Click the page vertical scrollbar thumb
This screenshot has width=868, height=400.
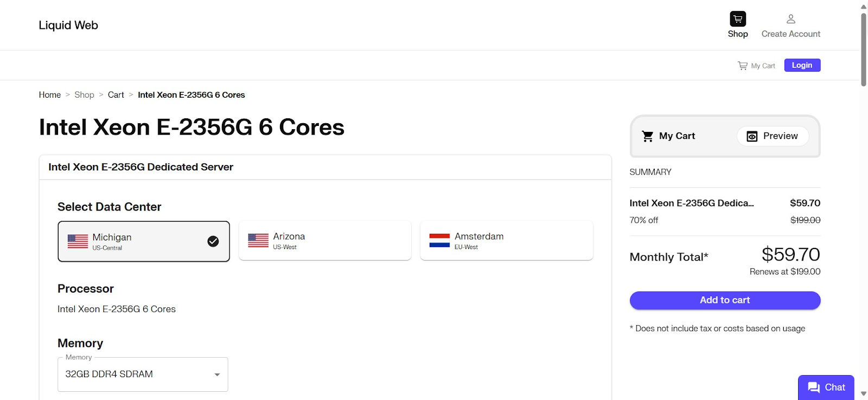864,50
